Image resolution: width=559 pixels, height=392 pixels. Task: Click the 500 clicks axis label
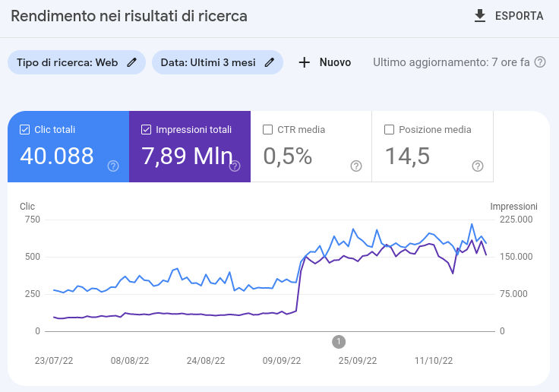tap(33, 257)
